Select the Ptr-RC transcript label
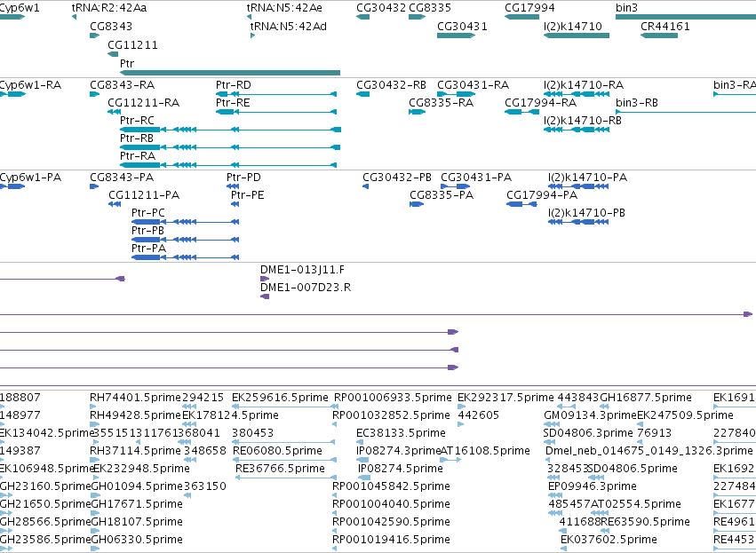Image resolution: width=756 pixels, height=553 pixels. pyautogui.click(x=137, y=121)
